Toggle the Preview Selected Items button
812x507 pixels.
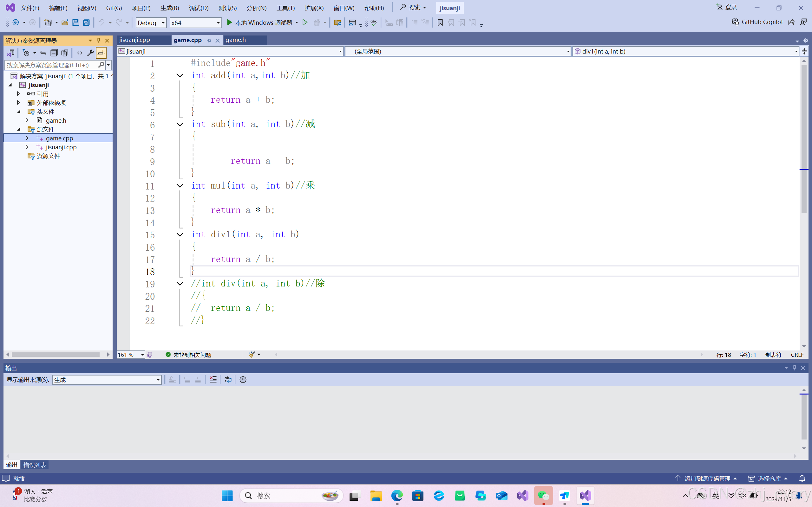(x=101, y=53)
